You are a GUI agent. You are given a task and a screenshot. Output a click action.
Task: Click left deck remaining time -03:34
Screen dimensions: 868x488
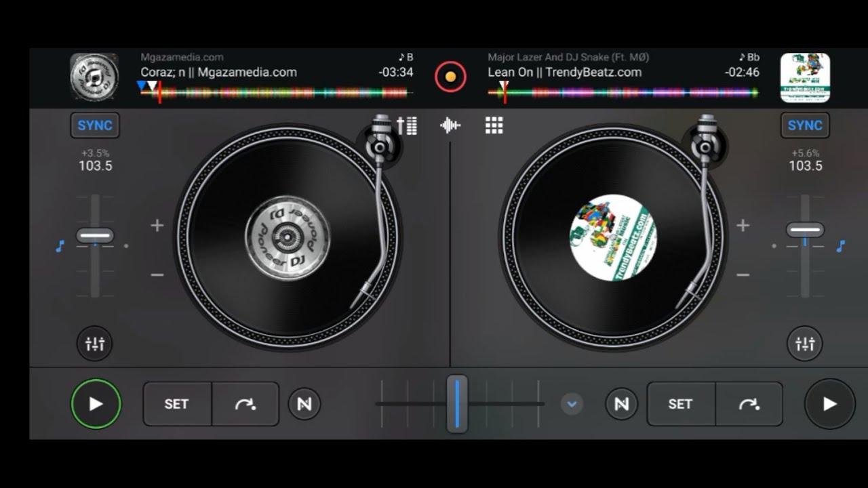[395, 73]
